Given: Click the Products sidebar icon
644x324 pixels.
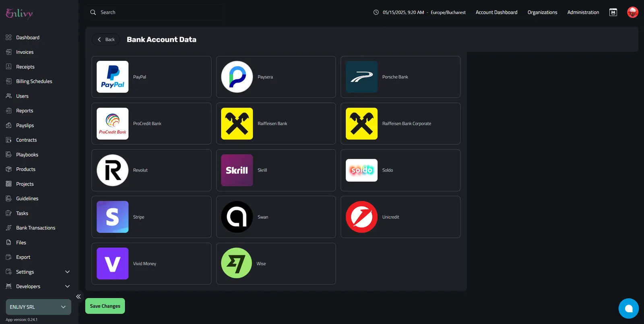Looking at the screenshot, I should 8,169.
